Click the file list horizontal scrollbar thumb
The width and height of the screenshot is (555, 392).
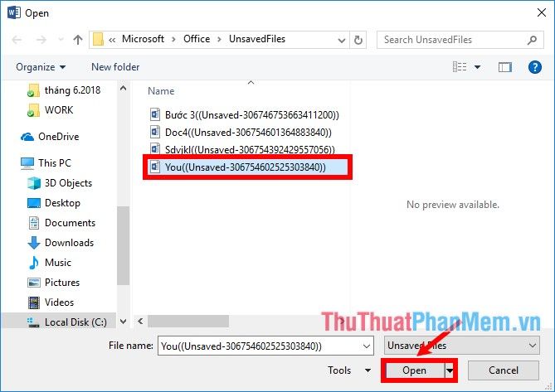(x=188, y=322)
